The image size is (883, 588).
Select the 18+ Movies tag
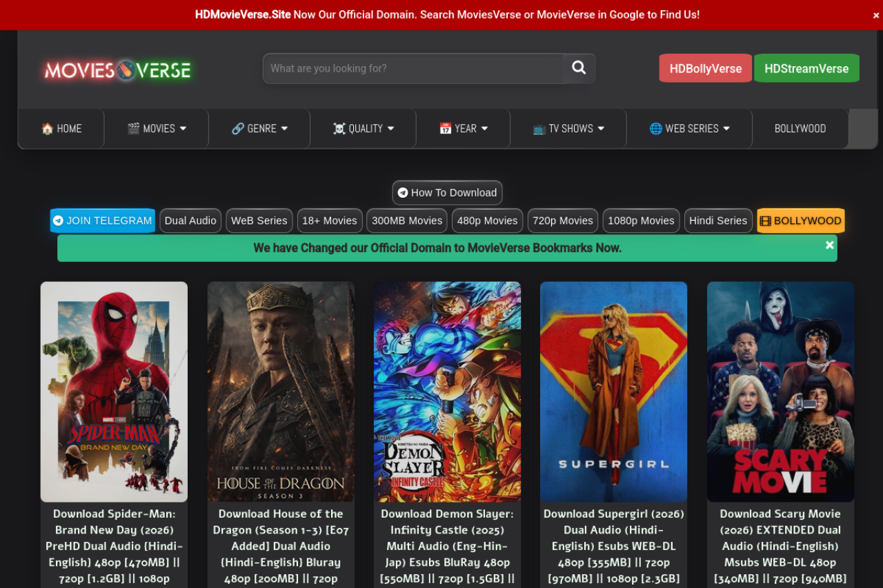330,221
